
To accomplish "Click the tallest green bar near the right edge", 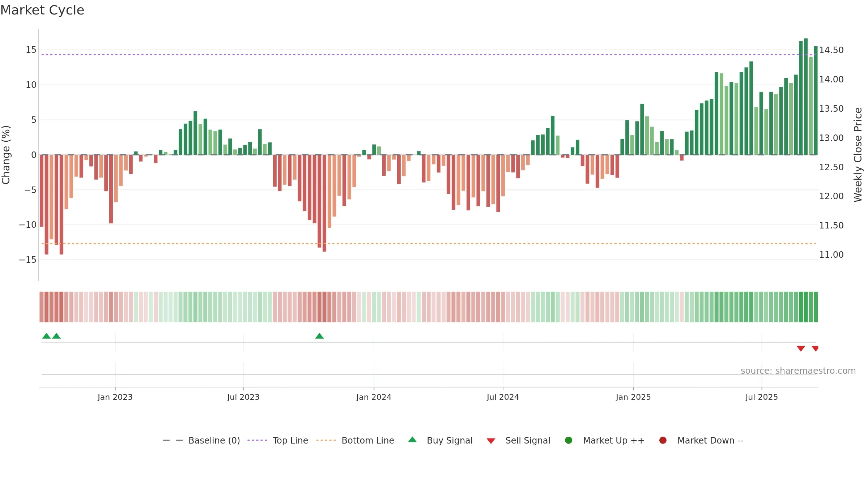I will click(806, 97).
